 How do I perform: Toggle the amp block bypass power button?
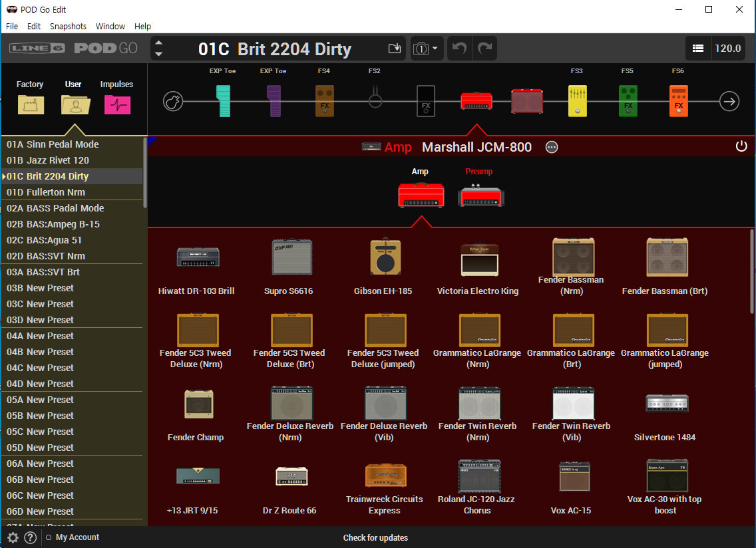(x=741, y=146)
